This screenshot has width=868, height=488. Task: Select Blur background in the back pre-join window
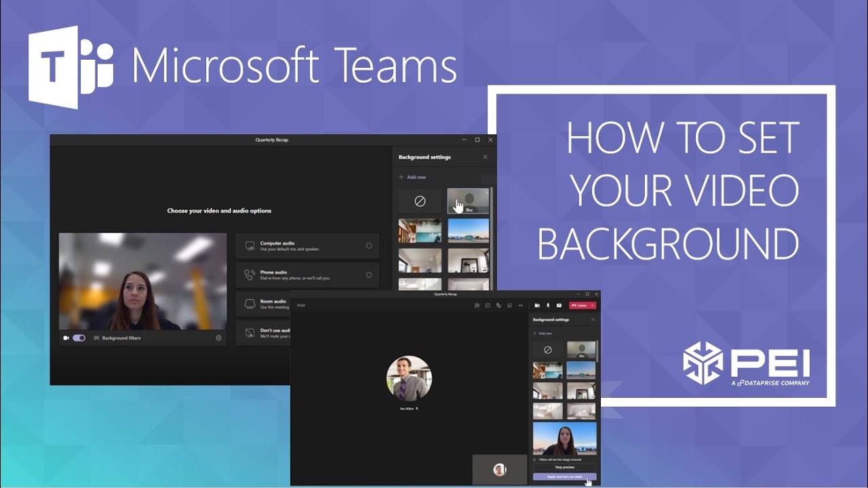pyautogui.click(x=468, y=201)
